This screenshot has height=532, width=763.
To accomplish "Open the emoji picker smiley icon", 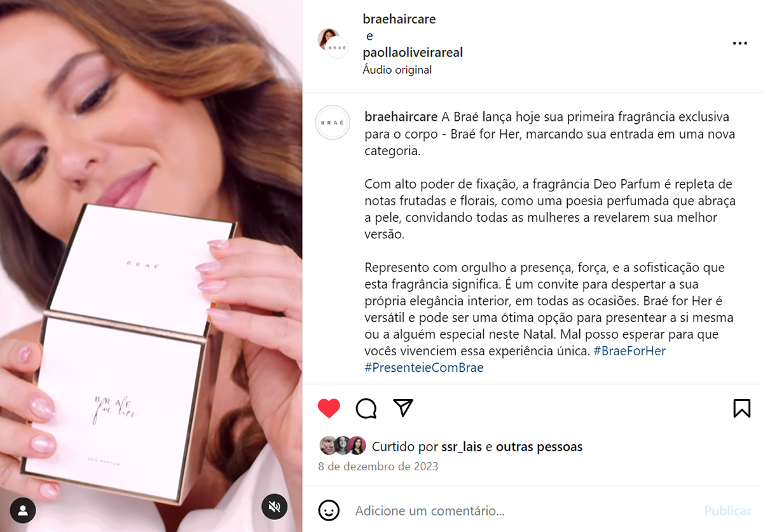I will (328, 510).
